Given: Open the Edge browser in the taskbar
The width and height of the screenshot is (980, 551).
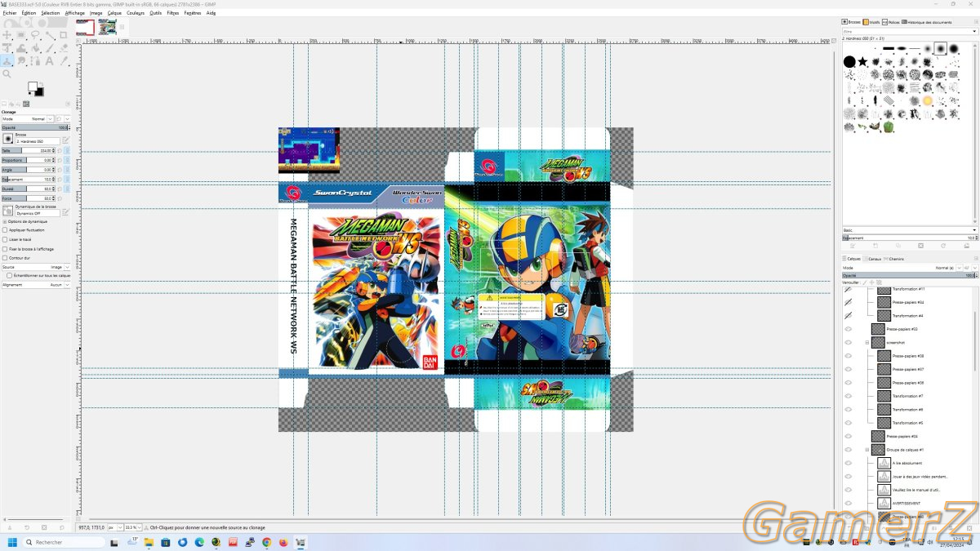Looking at the screenshot, I should (x=199, y=542).
